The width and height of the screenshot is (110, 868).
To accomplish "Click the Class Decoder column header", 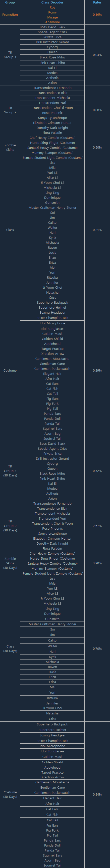I will (x=52, y=2).
